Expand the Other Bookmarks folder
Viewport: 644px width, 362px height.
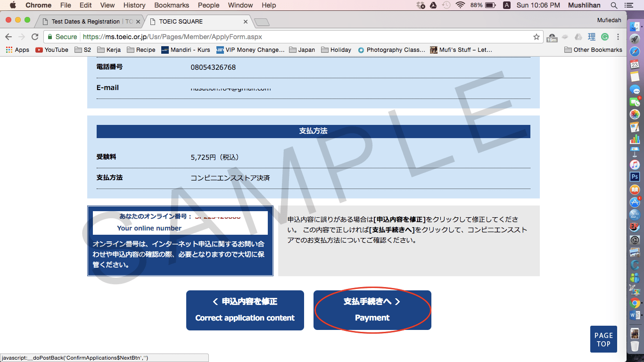(593, 50)
